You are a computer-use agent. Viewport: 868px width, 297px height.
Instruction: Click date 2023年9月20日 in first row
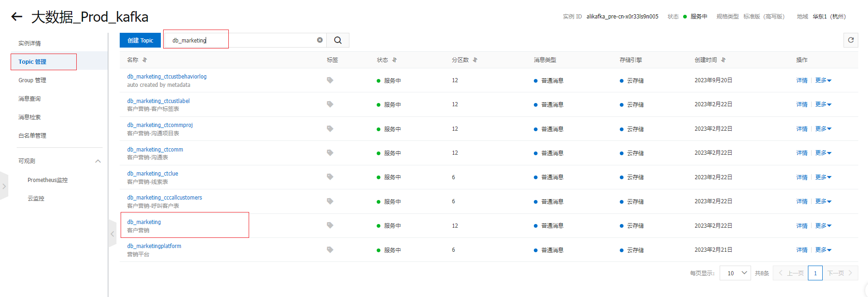click(x=713, y=80)
